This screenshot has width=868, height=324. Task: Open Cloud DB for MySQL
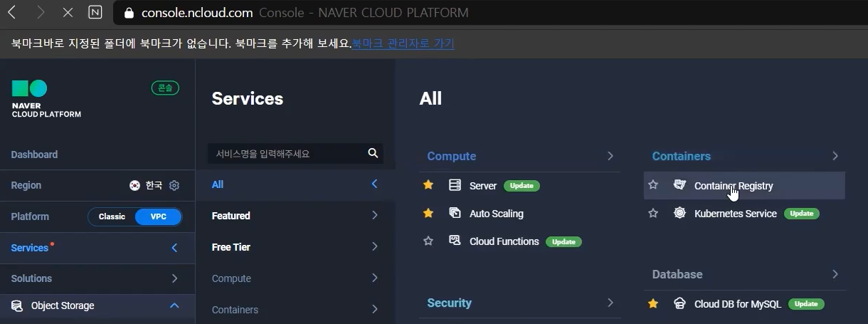[738, 304]
